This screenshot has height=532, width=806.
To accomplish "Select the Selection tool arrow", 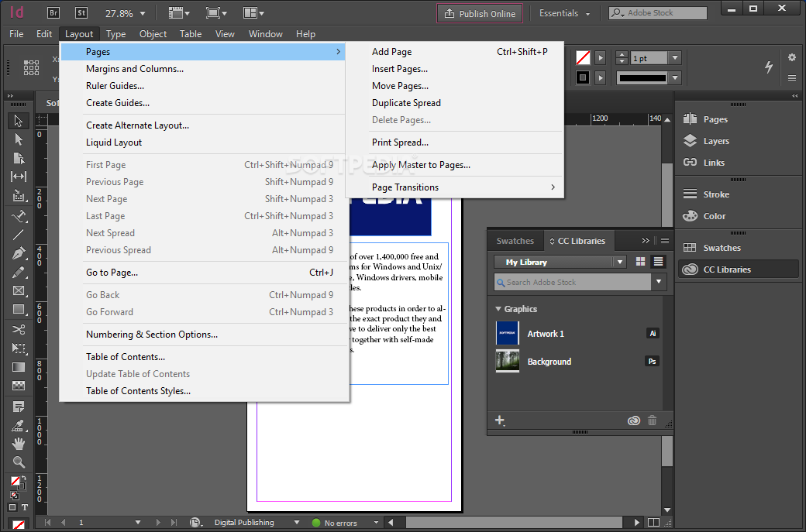I will click(x=19, y=121).
